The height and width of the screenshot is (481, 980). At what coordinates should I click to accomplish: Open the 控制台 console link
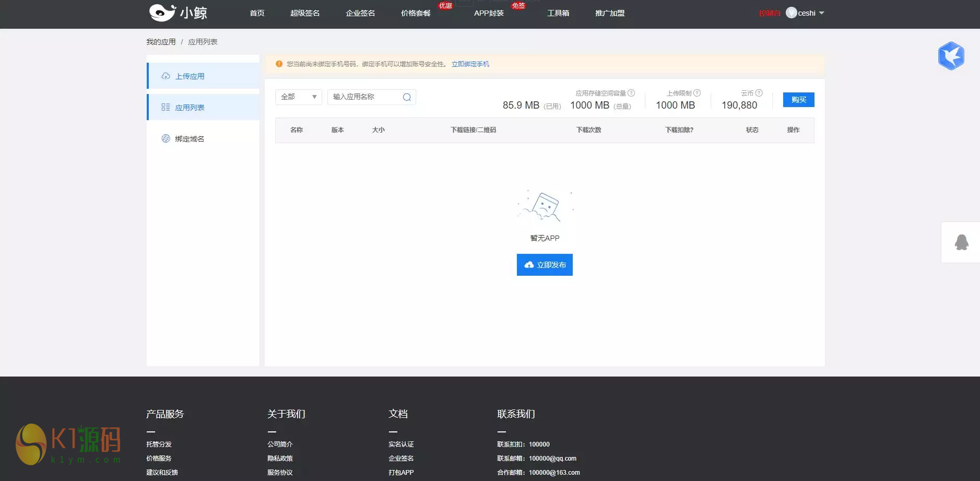pyautogui.click(x=770, y=13)
